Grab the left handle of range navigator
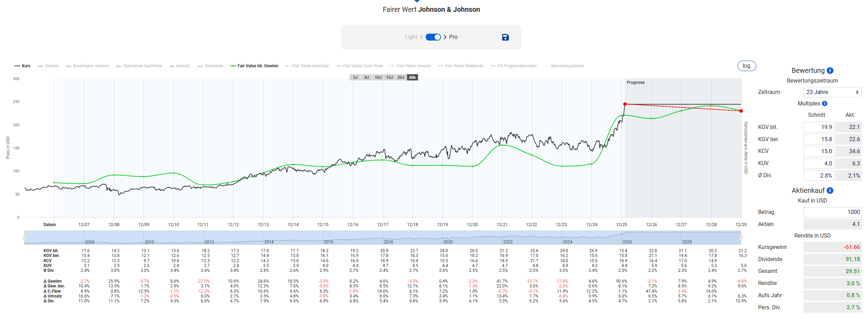 click(x=24, y=238)
